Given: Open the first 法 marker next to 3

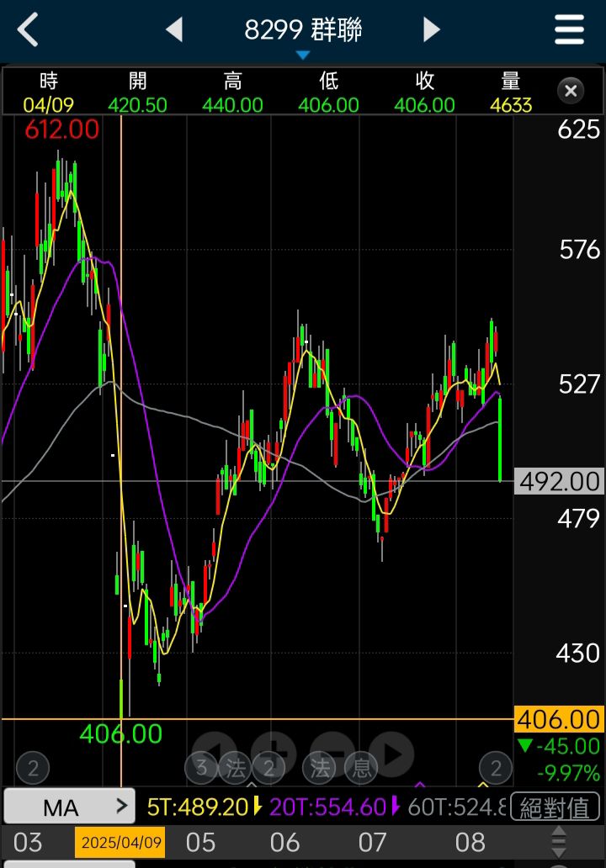Looking at the screenshot, I should [x=235, y=769].
